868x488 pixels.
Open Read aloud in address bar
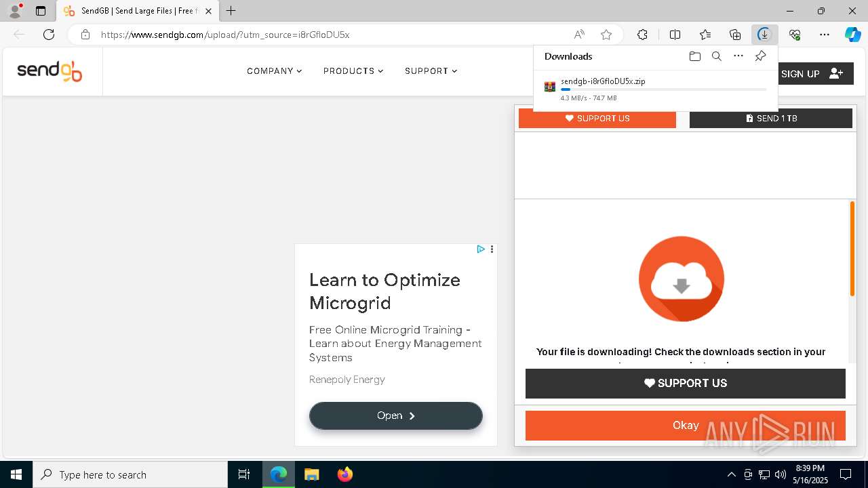click(x=579, y=35)
